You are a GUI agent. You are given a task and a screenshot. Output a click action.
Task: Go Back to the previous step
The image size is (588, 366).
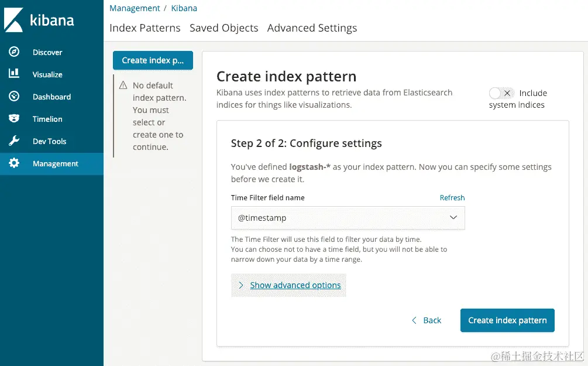tap(427, 320)
